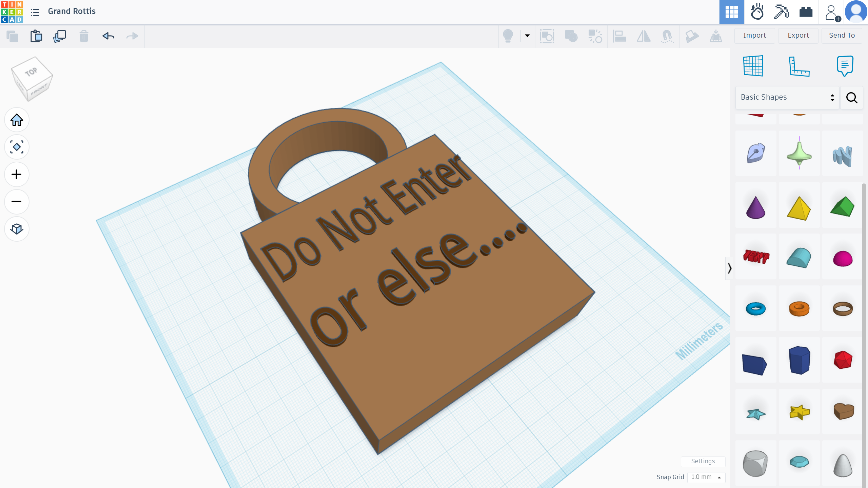The image size is (868, 488).
Task: Toggle perspective/orthographic view cube icon
Action: point(17,229)
